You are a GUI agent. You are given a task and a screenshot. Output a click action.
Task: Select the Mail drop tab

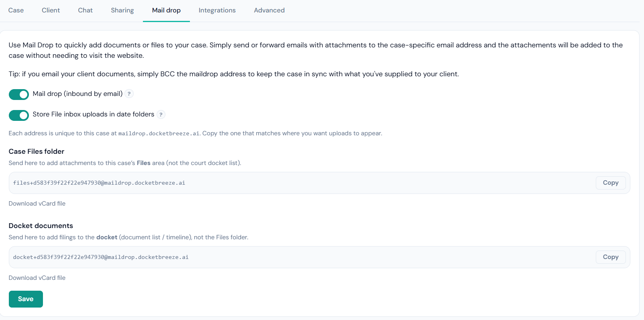tap(166, 10)
